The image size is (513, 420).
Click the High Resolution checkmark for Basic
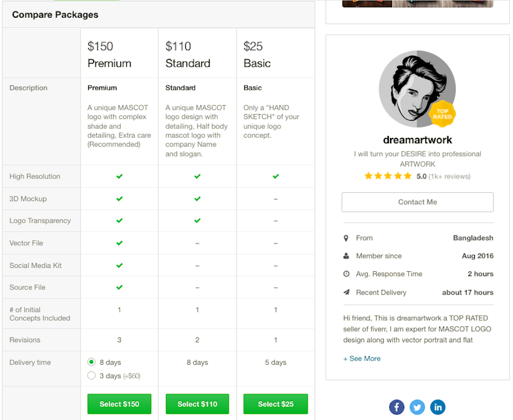tap(276, 176)
